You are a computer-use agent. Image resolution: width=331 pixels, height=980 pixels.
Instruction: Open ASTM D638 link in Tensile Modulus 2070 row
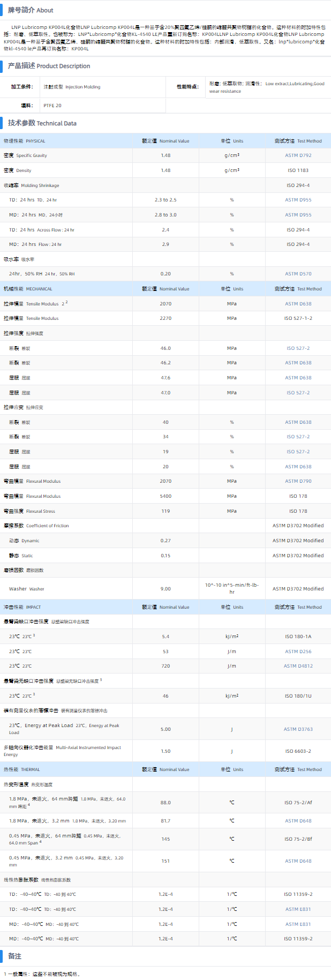click(x=298, y=304)
